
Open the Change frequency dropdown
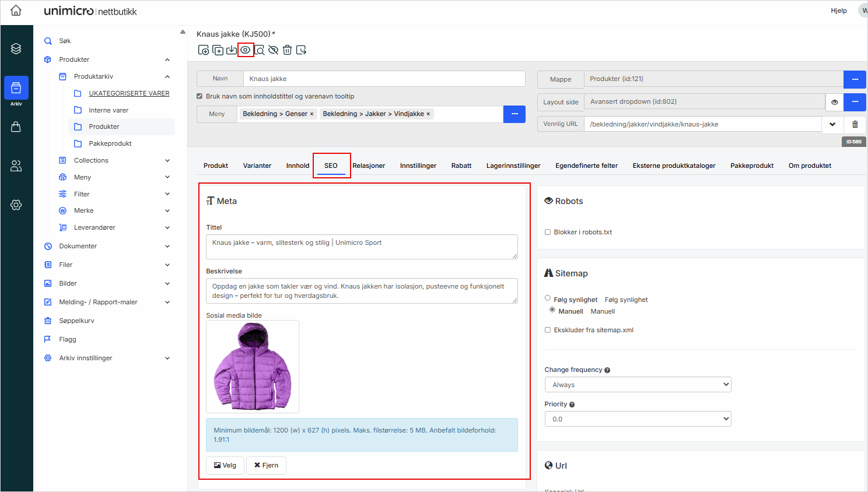click(x=637, y=384)
